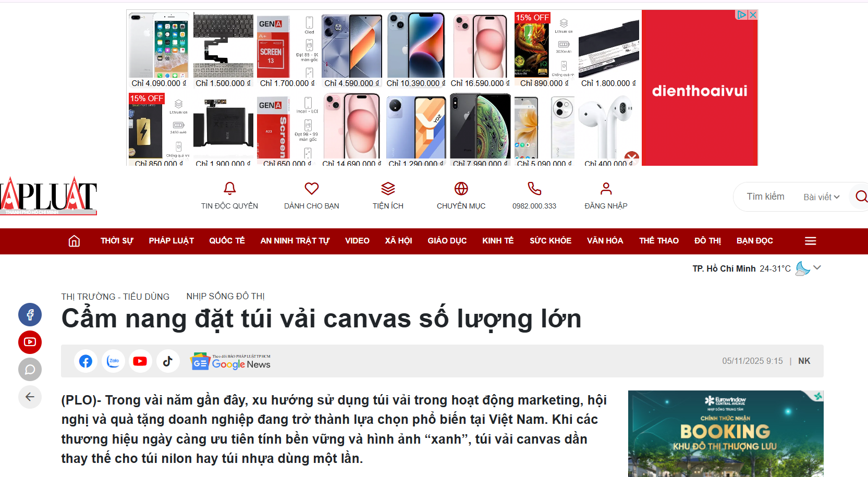This screenshot has height=477, width=868.
Task: Share the article via the Zalo icon
Action: (x=113, y=361)
